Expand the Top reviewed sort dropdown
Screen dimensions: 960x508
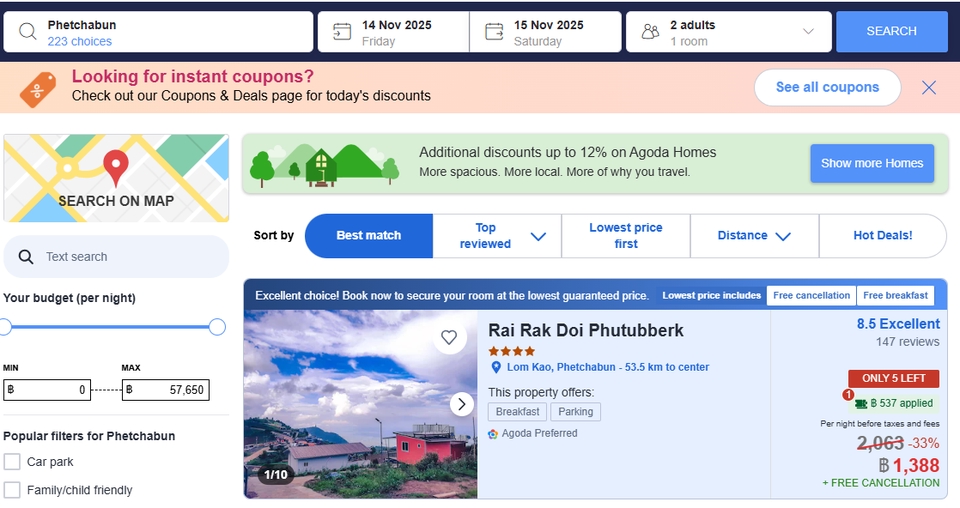[538, 236]
